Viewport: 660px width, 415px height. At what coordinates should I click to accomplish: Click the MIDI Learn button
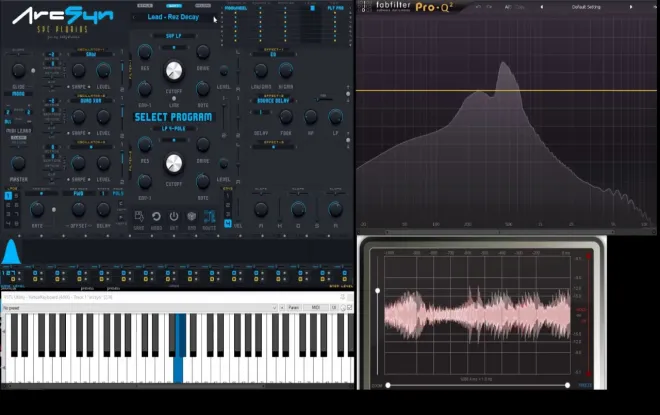pos(19,131)
